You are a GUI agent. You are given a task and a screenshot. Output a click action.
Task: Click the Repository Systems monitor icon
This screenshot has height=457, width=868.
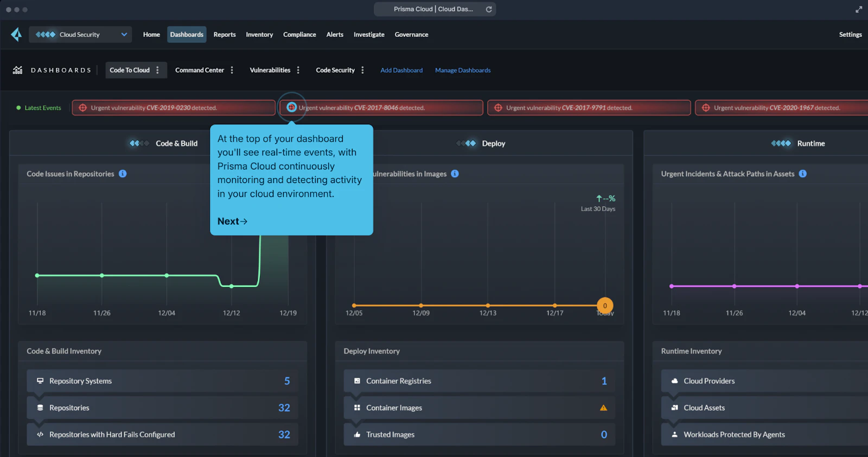point(40,381)
